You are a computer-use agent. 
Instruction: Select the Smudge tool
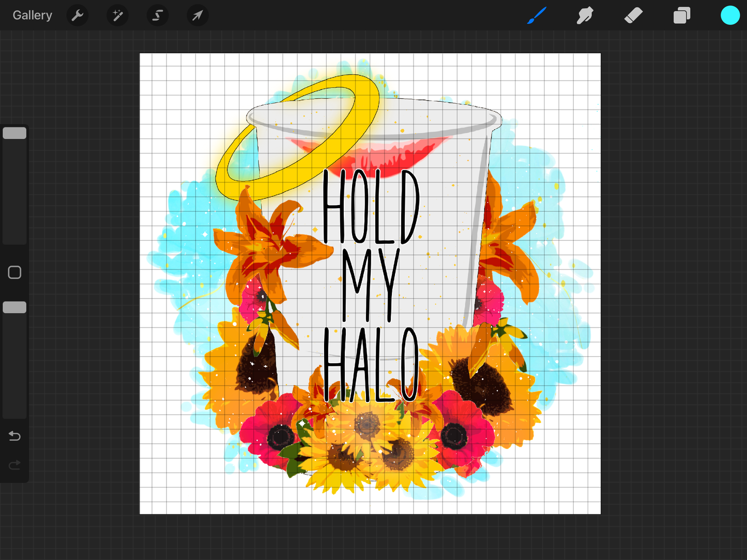[x=585, y=15]
